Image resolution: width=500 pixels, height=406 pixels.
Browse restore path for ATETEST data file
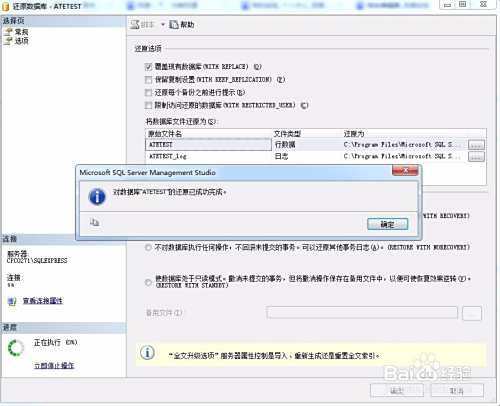[476, 145]
